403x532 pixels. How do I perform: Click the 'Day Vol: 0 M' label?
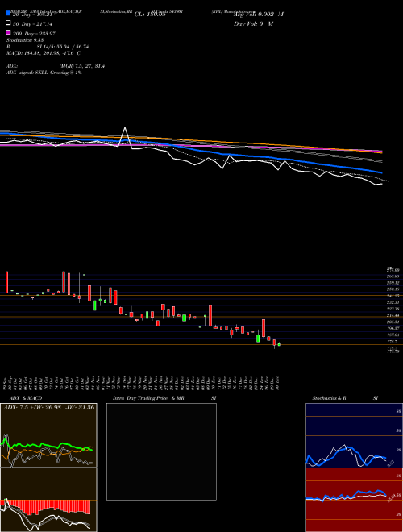pos(253,23)
